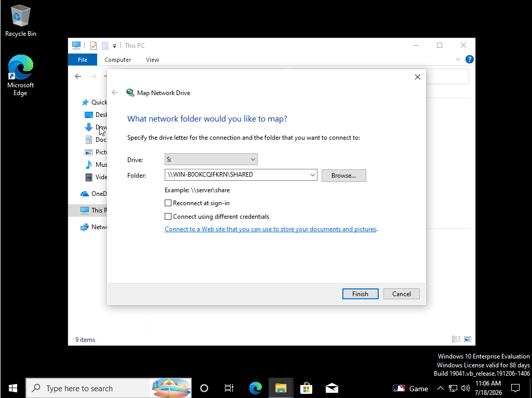This screenshot has width=532, height=398.
Task: Click File Explorer taskbar icon
Action: coord(281,388)
